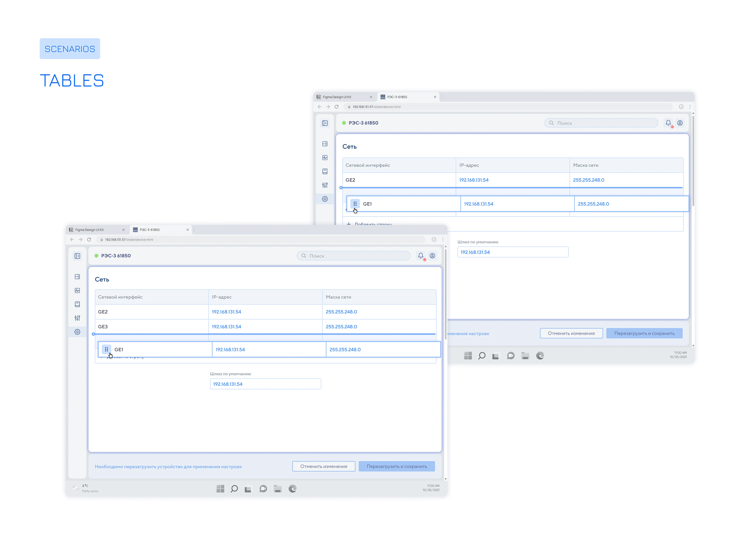Select settings gear in front window sidebar

pyautogui.click(x=77, y=332)
